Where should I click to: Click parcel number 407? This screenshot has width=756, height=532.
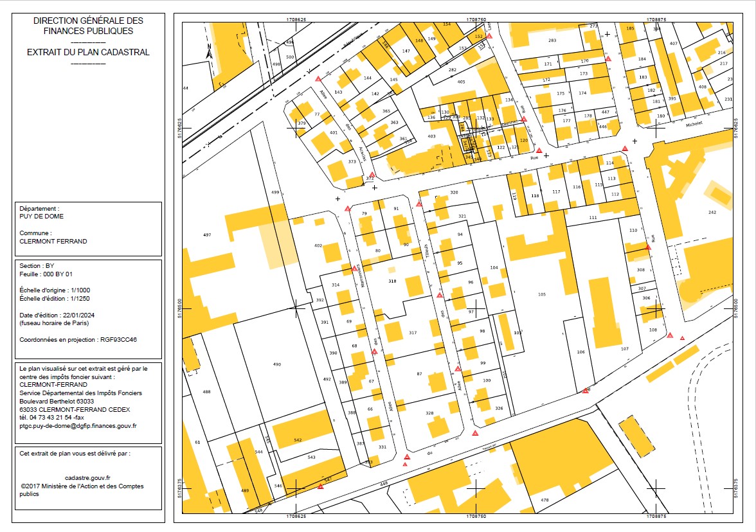point(674,44)
